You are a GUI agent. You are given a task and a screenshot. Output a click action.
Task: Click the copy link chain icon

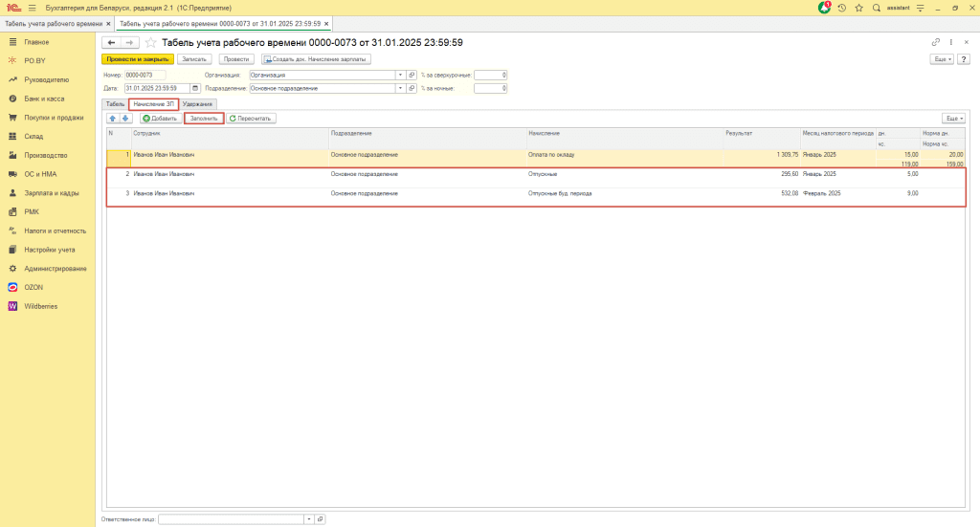click(935, 43)
